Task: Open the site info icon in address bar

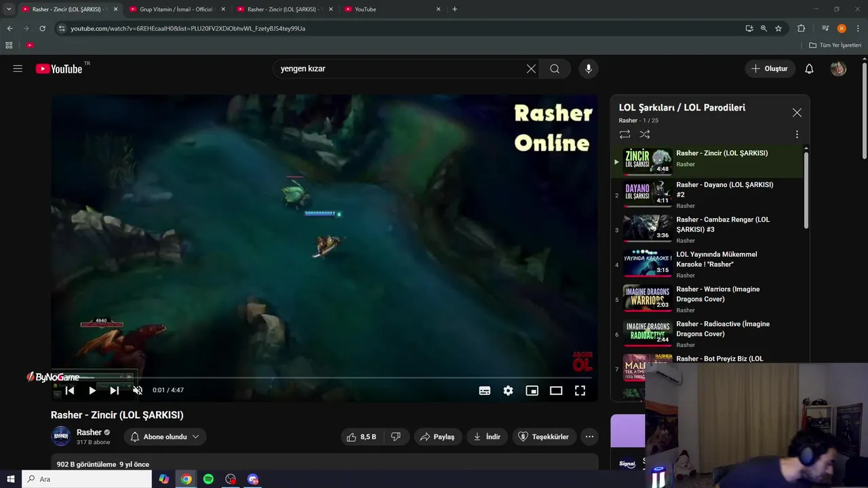Action: tap(62, 28)
